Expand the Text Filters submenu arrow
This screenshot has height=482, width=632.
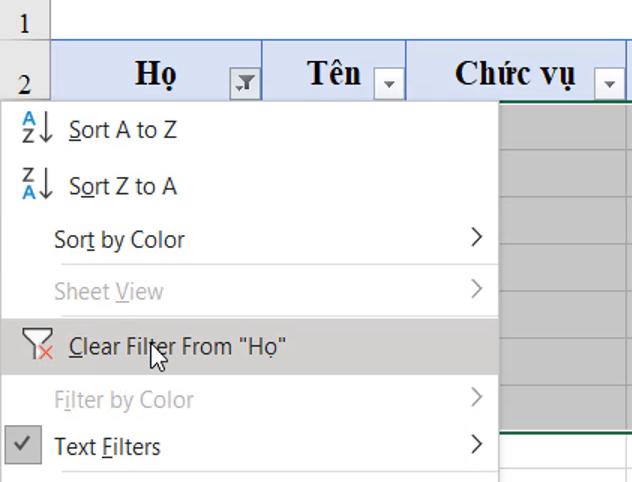(476, 444)
